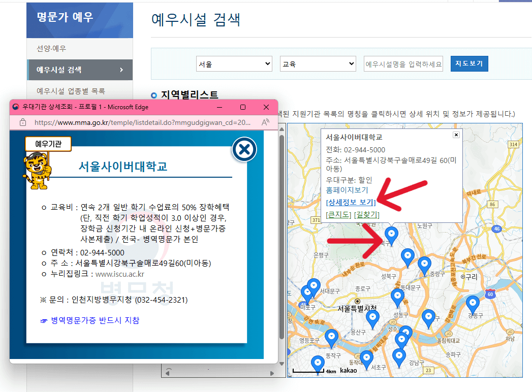Click the 연락처 : 02-944-5000 line

pyautogui.click(x=83, y=253)
